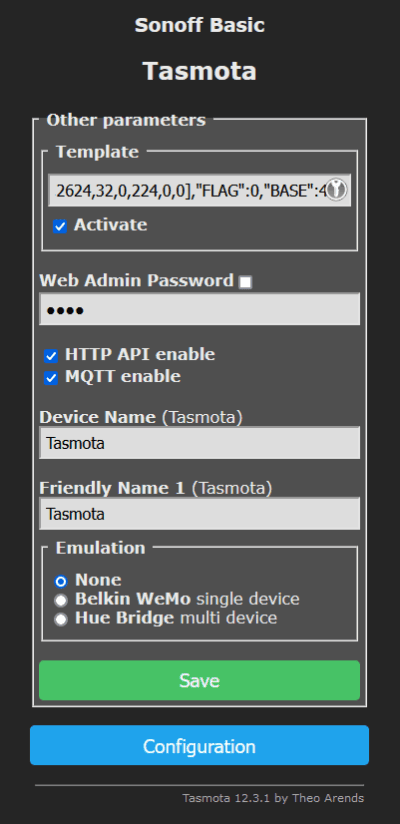This screenshot has height=824, width=400.
Task: Uncheck the MQTT enable checkbox
Action: tap(51, 378)
